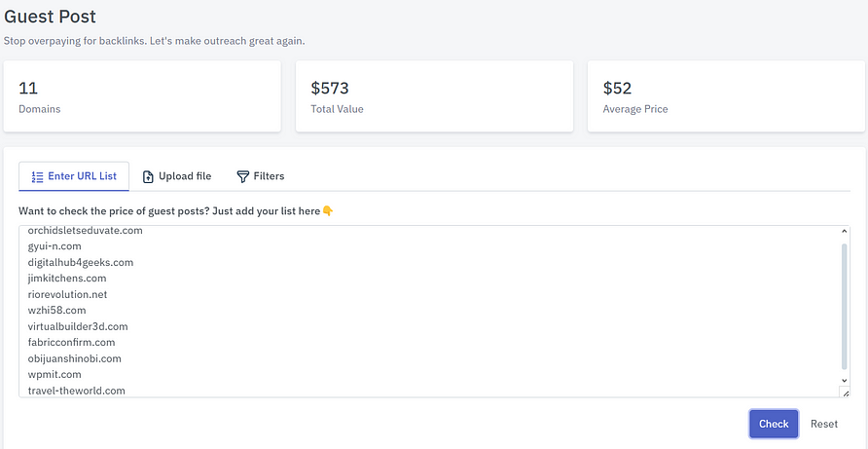Click the 11 Domains stat card
This screenshot has width=868, height=449.
(x=142, y=96)
